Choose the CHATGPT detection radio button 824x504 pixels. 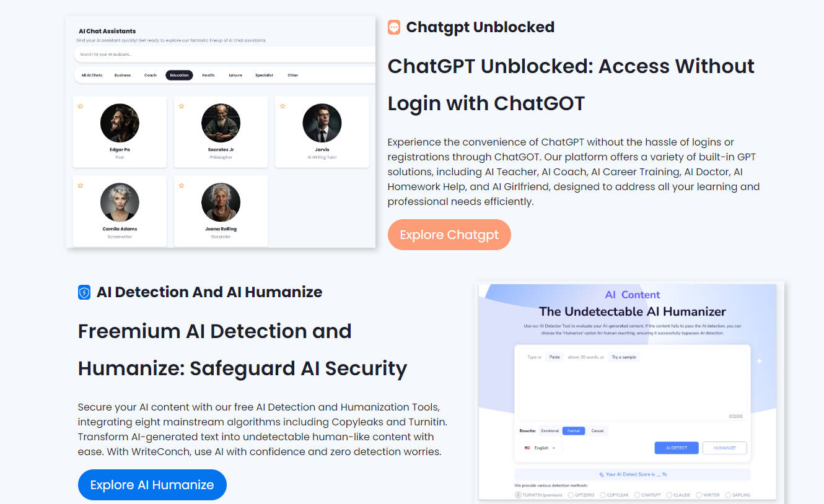(x=637, y=495)
